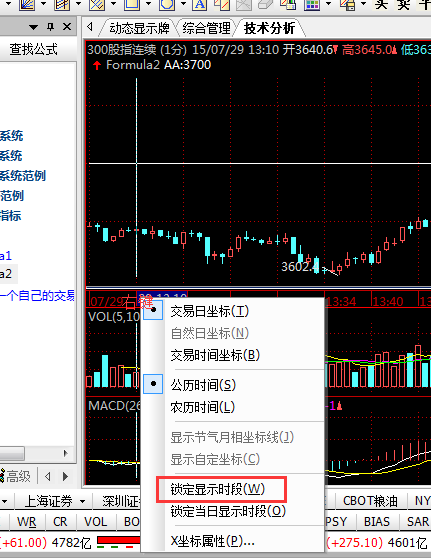Select the text annotation A tool

(200, 4)
